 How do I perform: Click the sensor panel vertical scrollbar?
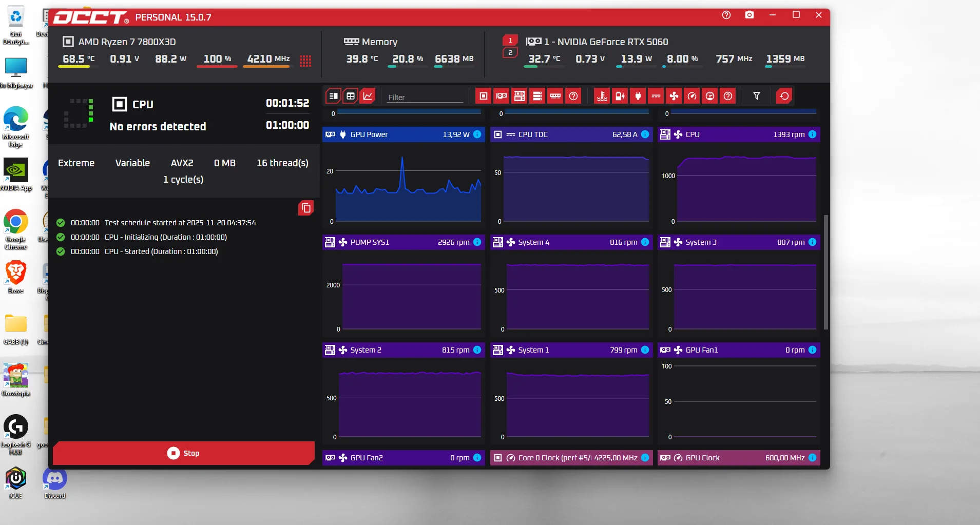tap(825, 272)
